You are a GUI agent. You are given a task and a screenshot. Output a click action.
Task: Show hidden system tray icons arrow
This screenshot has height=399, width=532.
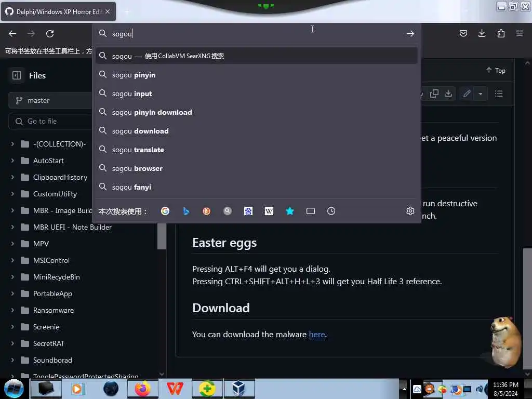click(404, 389)
